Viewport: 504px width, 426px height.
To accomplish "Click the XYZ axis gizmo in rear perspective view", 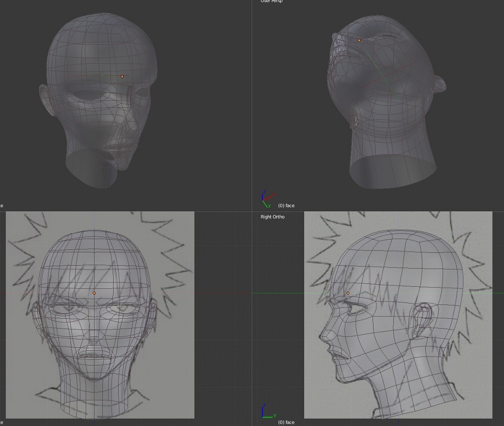I will click(x=268, y=199).
